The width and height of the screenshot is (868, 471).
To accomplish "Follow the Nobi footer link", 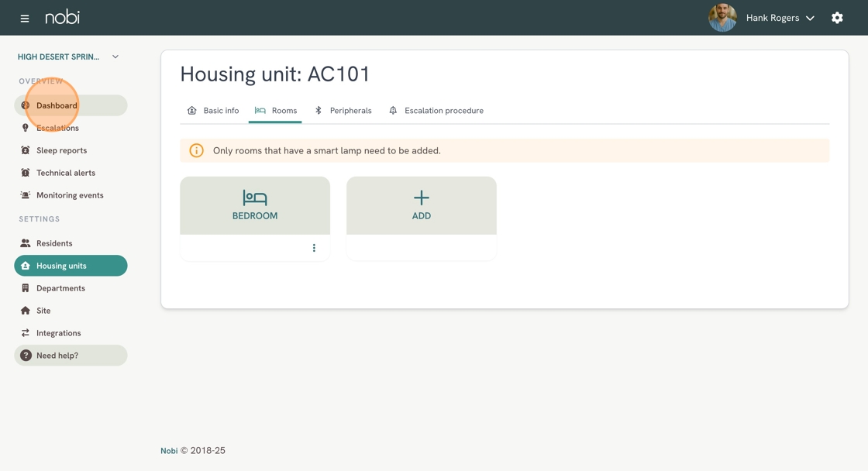I will 169,451.
